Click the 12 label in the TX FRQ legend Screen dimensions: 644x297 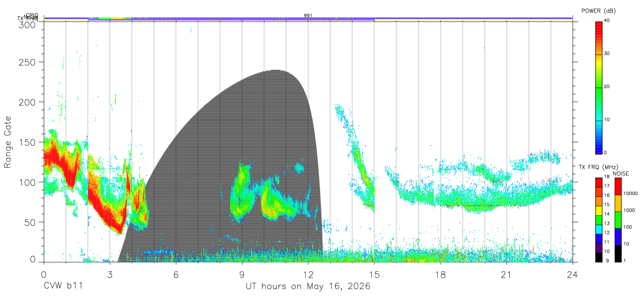[606, 233]
